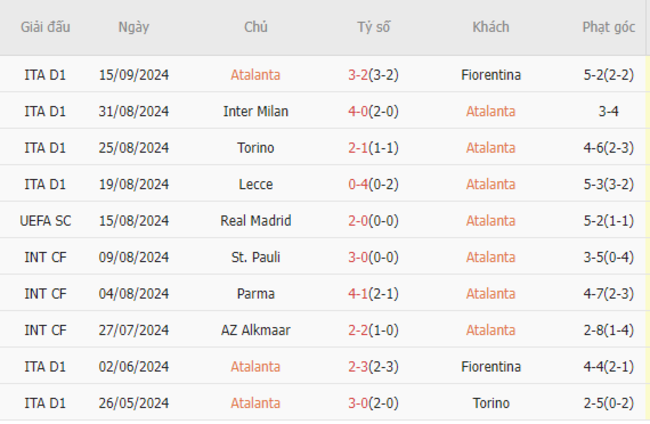This screenshot has height=424, width=650.
Task: Select the Parma team name
Action: (x=255, y=294)
